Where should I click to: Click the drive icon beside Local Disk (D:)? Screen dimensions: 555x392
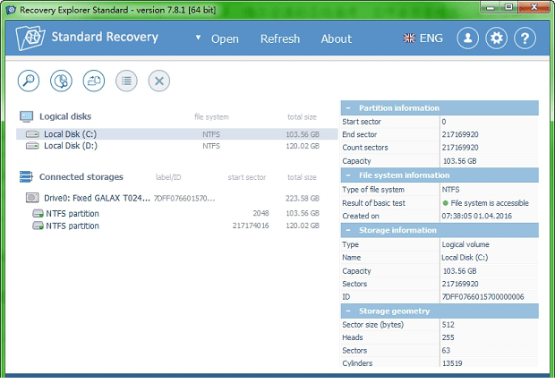pos(32,146)
